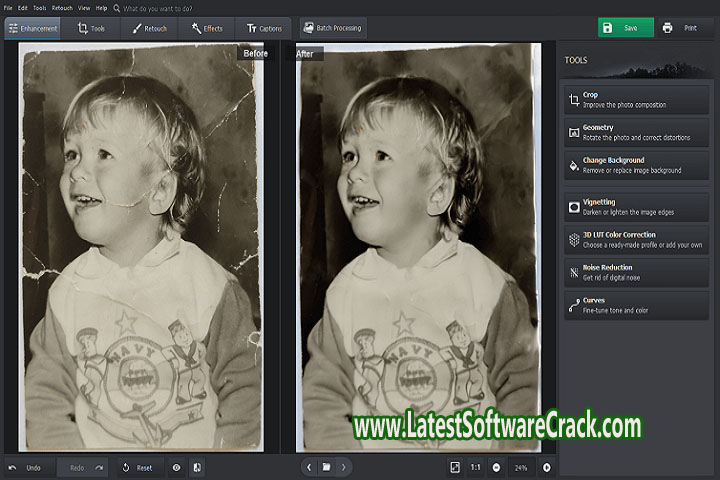
Task: Open the Crop tool
Action: [x=635, y=99]
